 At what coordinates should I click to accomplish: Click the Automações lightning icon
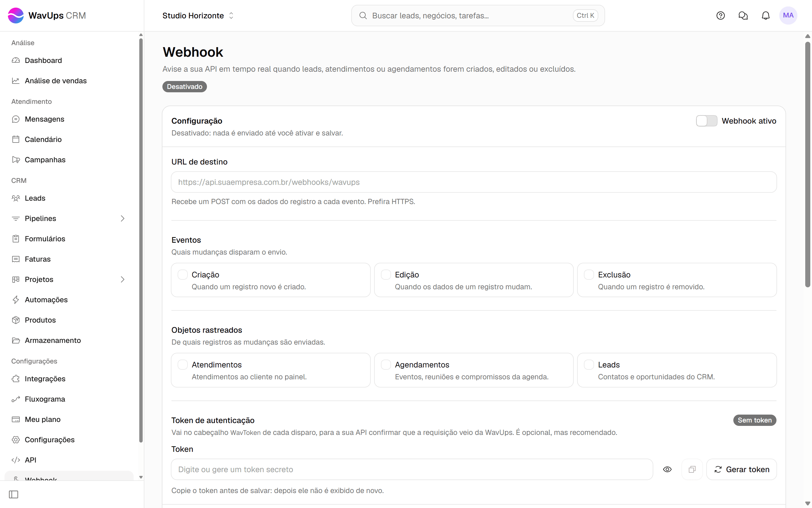coord(16,300)
